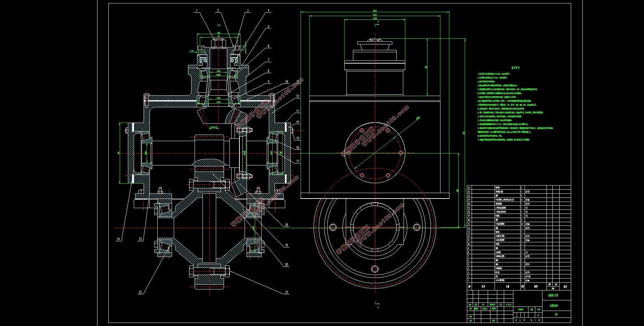Image resolution: width=644 pixels, height=326 pixels.
Task: Pick callout number 8 on the section view
Action: point(268,71)
